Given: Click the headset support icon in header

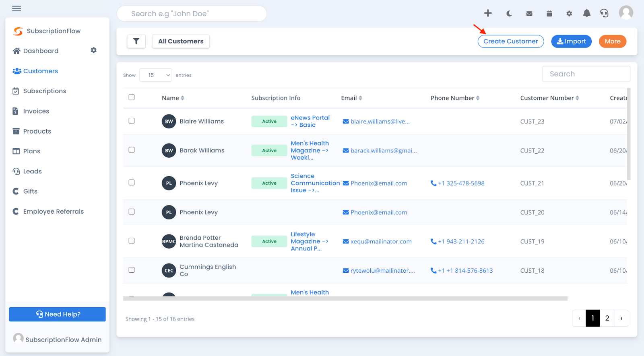Looking at the screenshot, I should tap(604, 13).
